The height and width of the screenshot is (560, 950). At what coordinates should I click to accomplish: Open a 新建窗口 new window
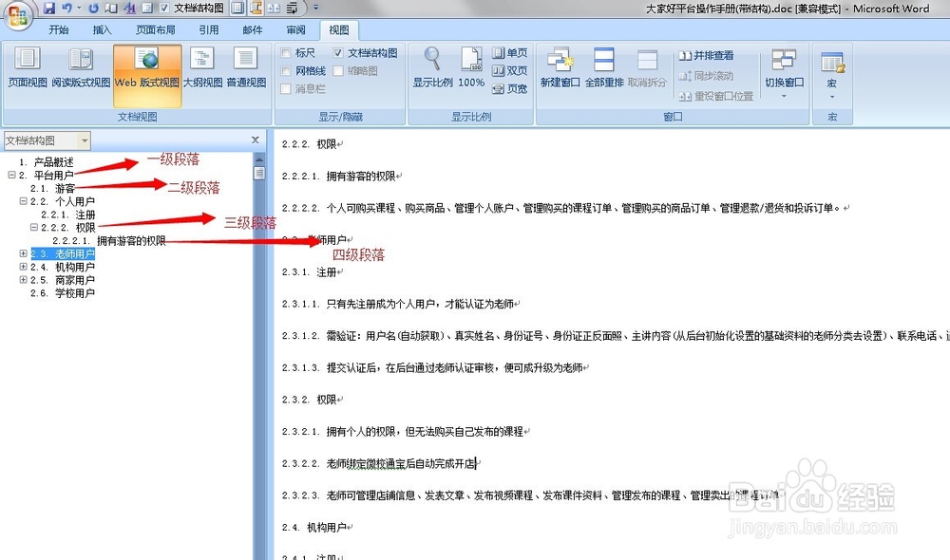pyautogui.click(x=560, y=67)
